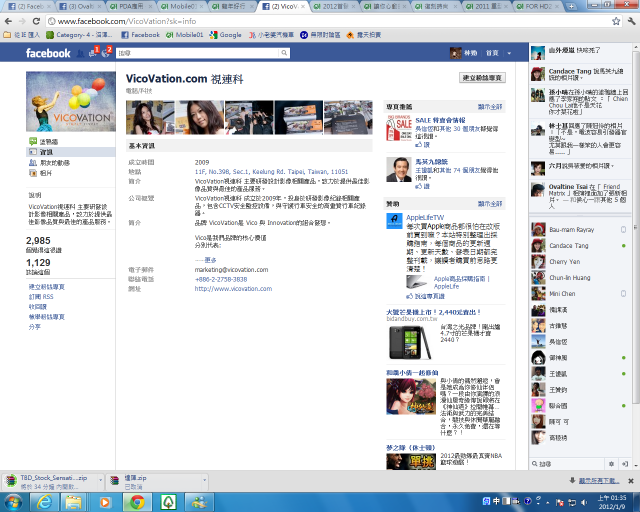The height and width of the screenshot is (512, 640).
Task: Open the Windows Start orb
Action: point(13,502)
